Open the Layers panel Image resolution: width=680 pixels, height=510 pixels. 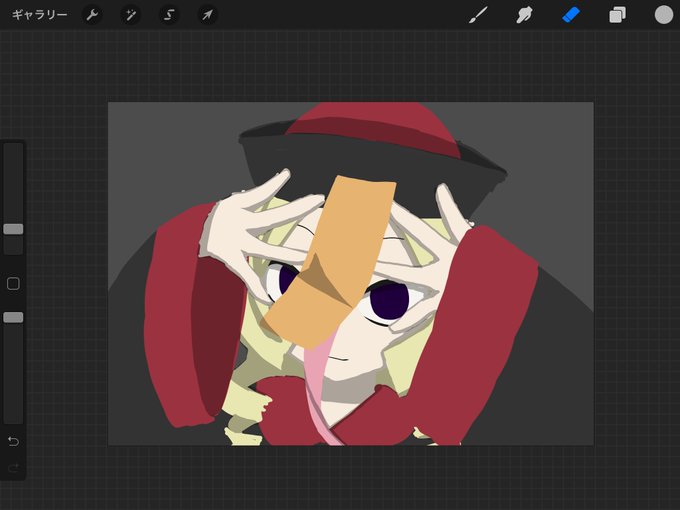[617, 15]
